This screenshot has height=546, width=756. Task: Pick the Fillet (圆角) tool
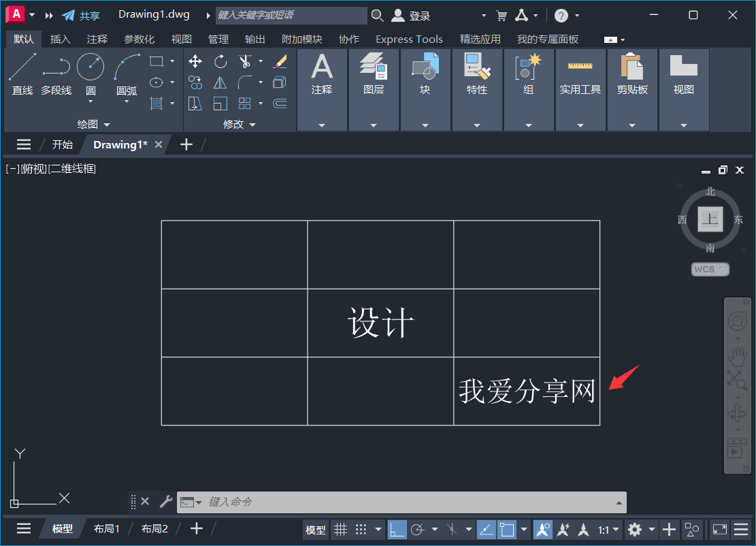tap(244, 82)
